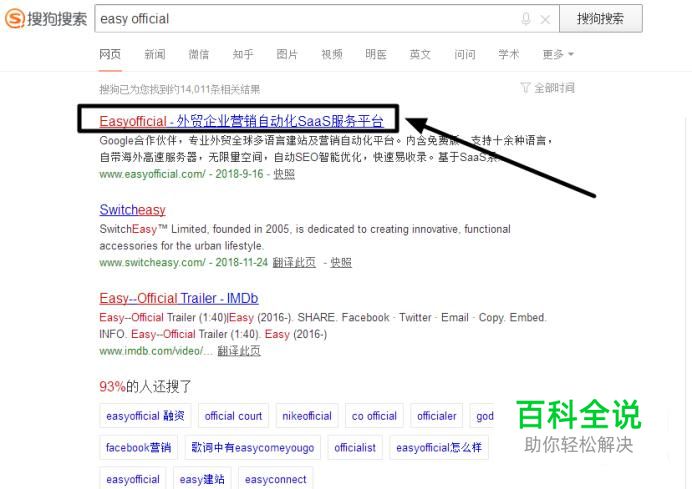The width and height of the screenshot is (692, 489).
Task: Open the 知乎 tab
Action: coord(243,54)
